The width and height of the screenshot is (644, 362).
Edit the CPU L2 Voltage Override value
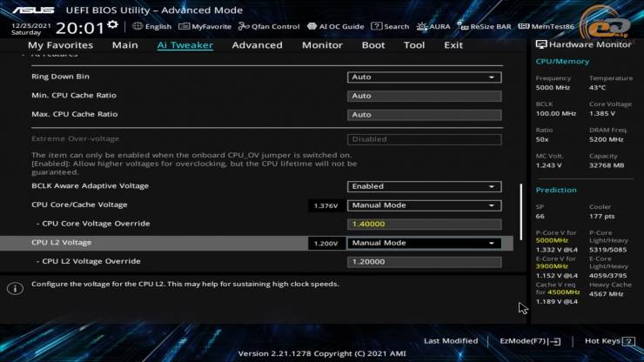click(x=425, y=262)
